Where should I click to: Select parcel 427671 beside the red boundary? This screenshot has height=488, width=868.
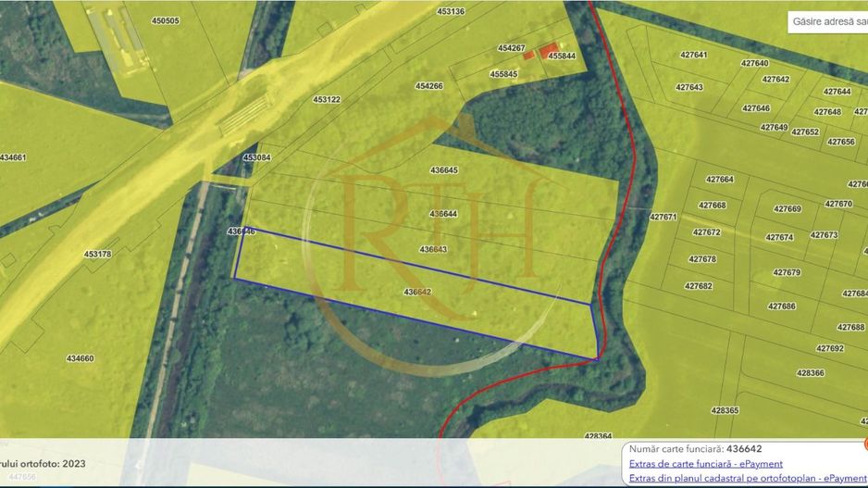coord(663,217)
